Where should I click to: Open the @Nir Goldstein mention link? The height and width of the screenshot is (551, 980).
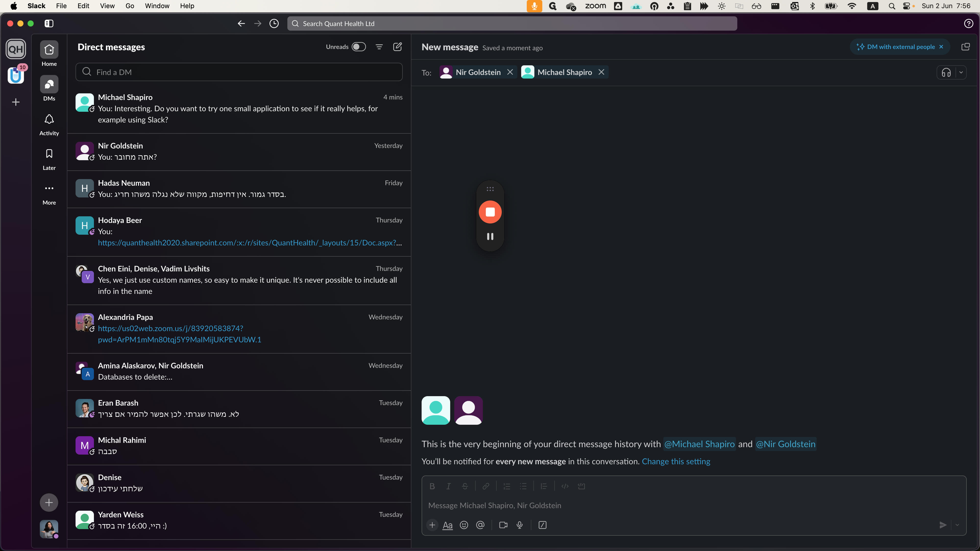[x=786, y=444]
